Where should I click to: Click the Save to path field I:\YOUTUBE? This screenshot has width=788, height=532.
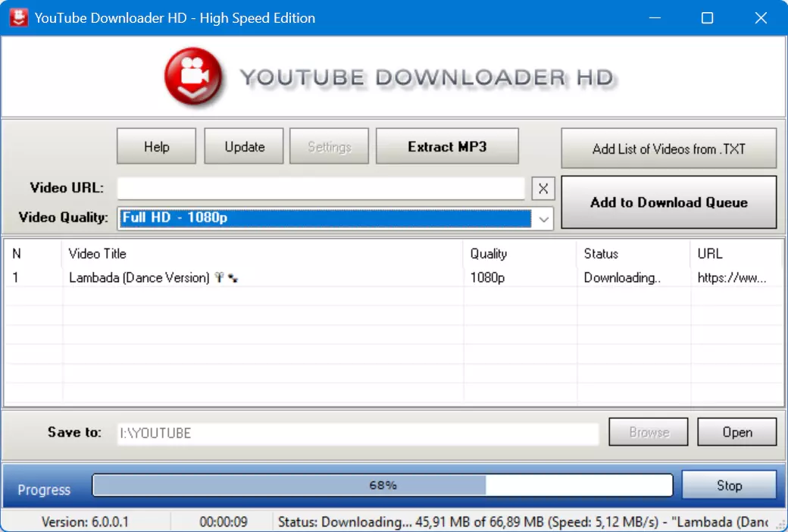[358, 433]
